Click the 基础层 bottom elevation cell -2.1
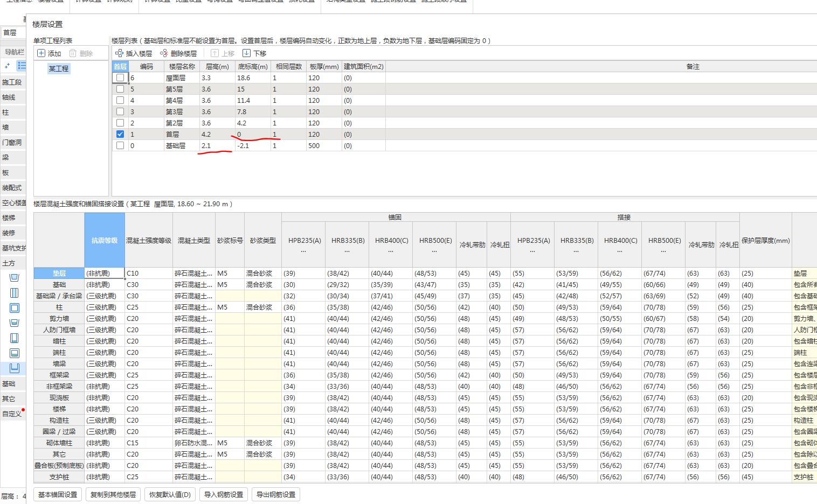The width and height of the screenshot is (817, 504). (x=252, y=145)
